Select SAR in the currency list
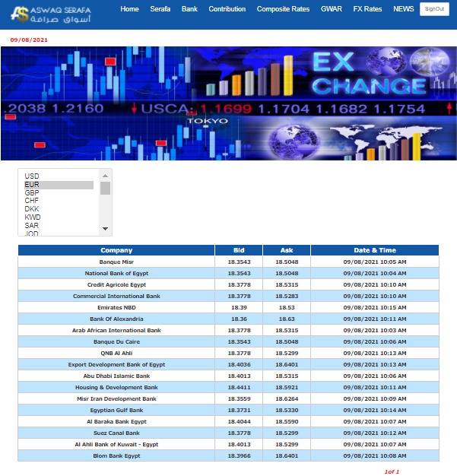Viewport: 457px width, 476px height. tap(59, 226)
